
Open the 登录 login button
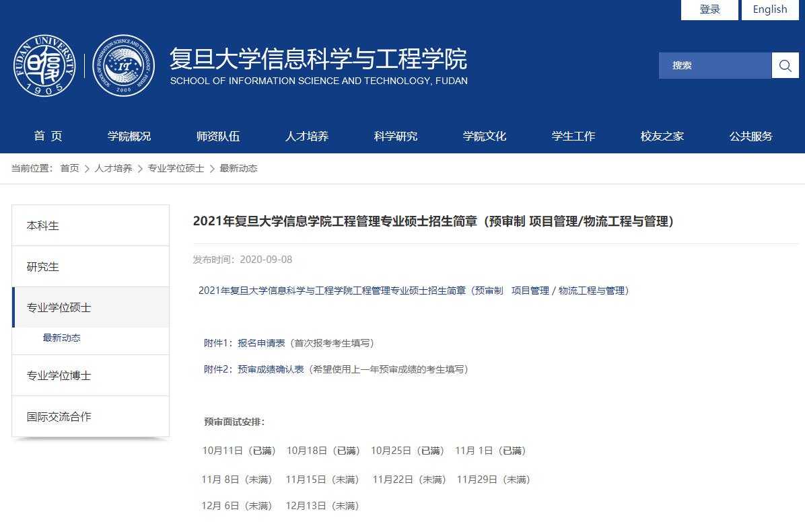point(709,9)
